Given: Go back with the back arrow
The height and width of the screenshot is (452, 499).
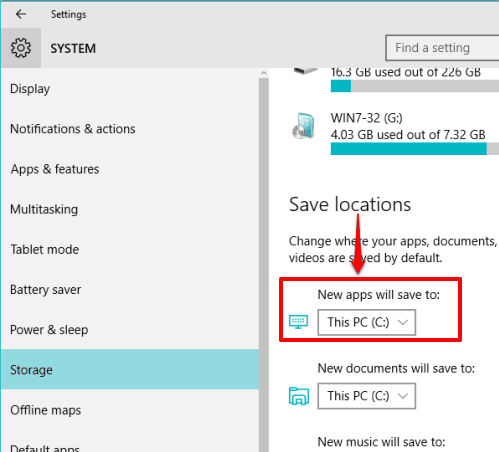Looking at the screenshot, I should 21,14.
